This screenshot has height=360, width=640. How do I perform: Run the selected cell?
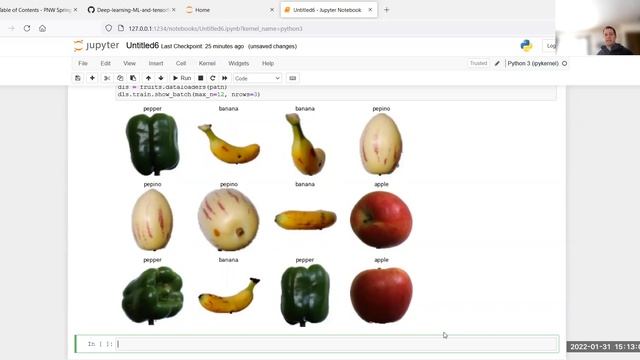[x=182, y=78]
